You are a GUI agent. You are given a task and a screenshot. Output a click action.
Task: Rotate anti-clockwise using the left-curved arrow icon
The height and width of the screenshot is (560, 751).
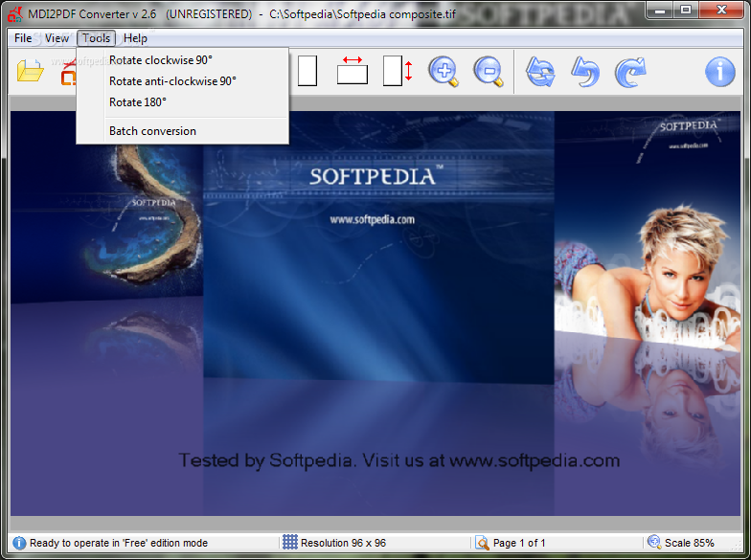pos(585,72)
